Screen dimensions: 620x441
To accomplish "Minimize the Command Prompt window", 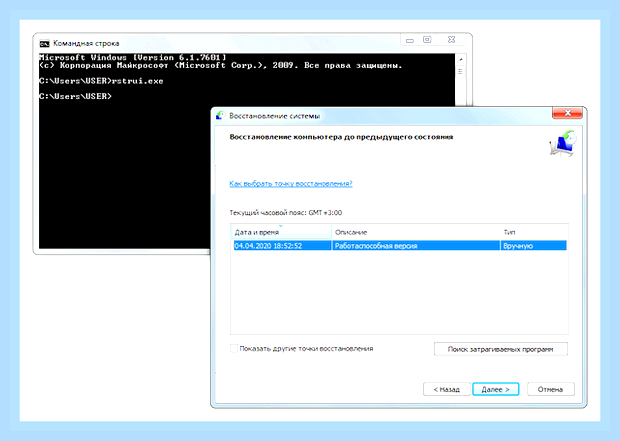I will click(x=410, y=40).
